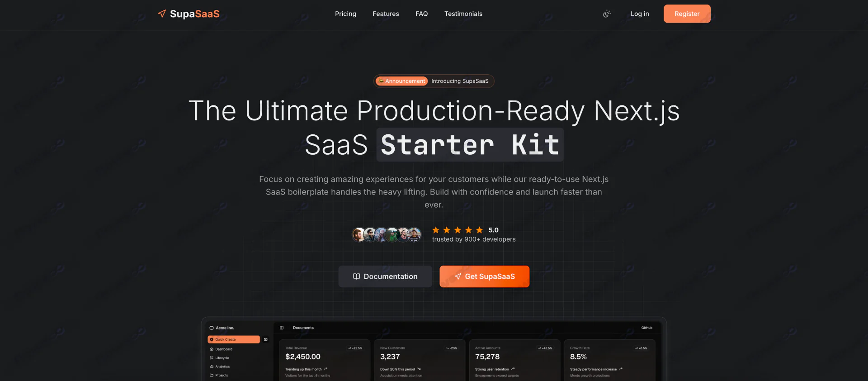Viewport: 868px width, 381px height.
Task: Jump to the Testimonials section
Action: pos(463,14)
